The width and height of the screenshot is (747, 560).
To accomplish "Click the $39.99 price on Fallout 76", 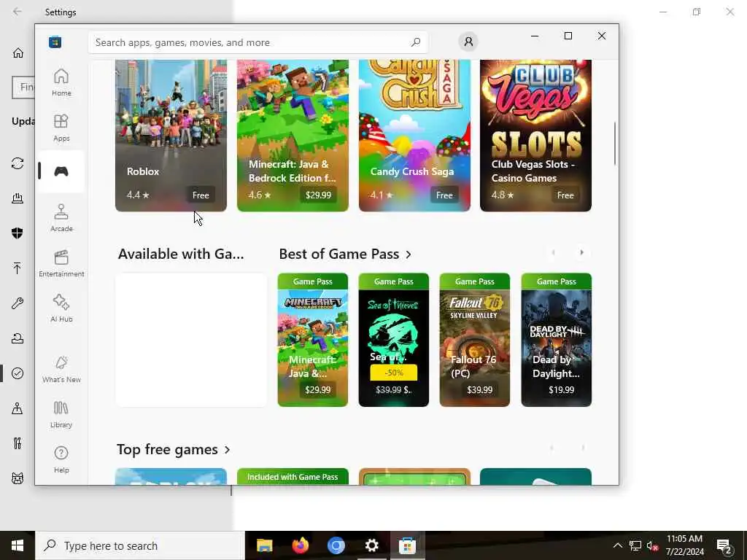I will click(x=480, y=390).
